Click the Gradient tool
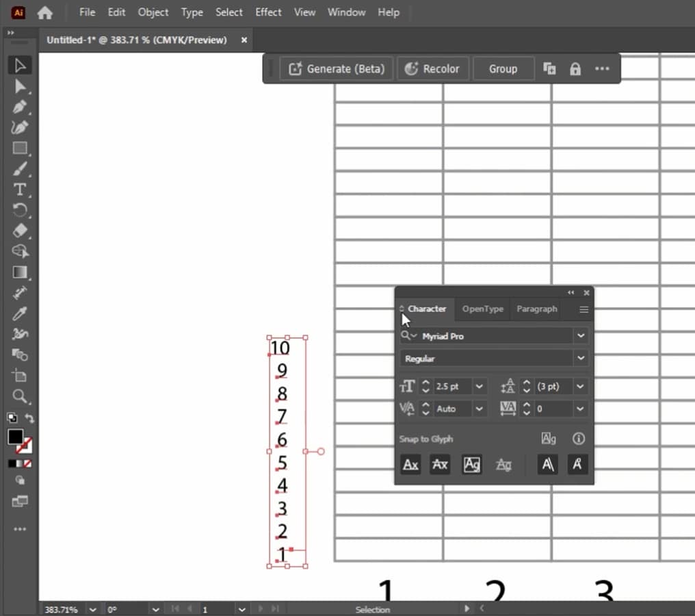Screen dimensions: 695x616 coord(20,272)
